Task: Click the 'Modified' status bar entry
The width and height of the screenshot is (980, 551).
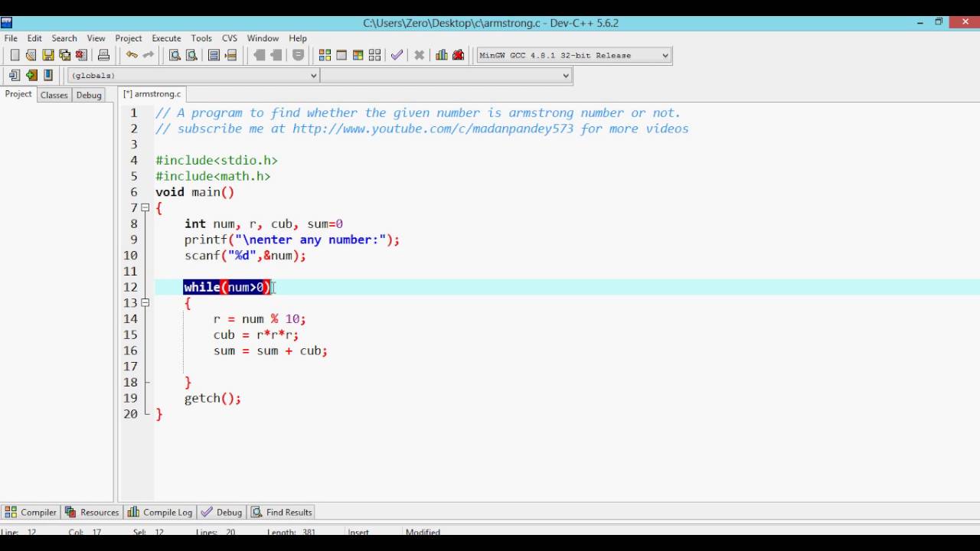Action: coord(423,532)
